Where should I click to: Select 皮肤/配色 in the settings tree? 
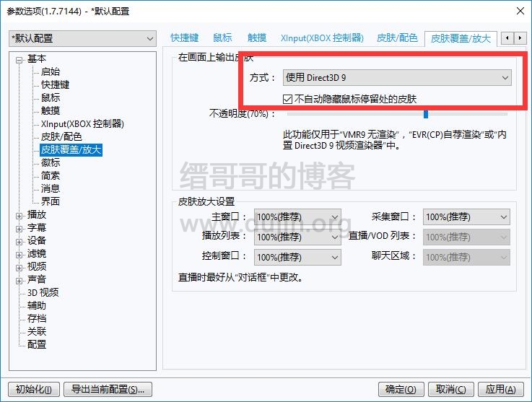[61, 136]
